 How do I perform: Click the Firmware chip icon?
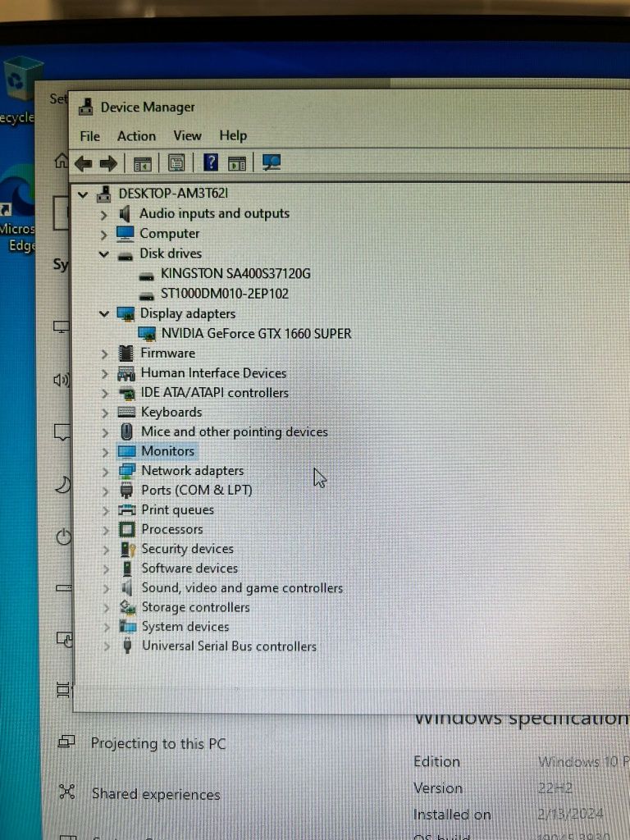pos(126,354)
